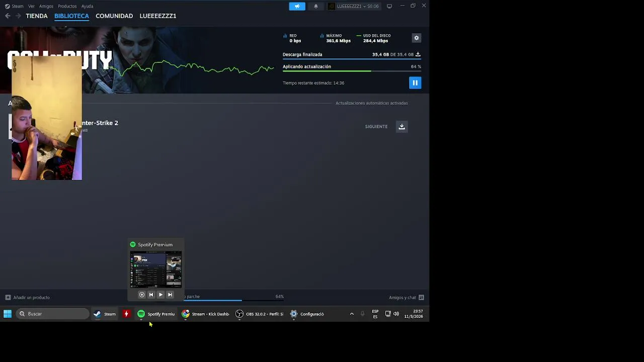644x362 pixels.
Task: Open Amigos y chat
Action: (407, 298)
